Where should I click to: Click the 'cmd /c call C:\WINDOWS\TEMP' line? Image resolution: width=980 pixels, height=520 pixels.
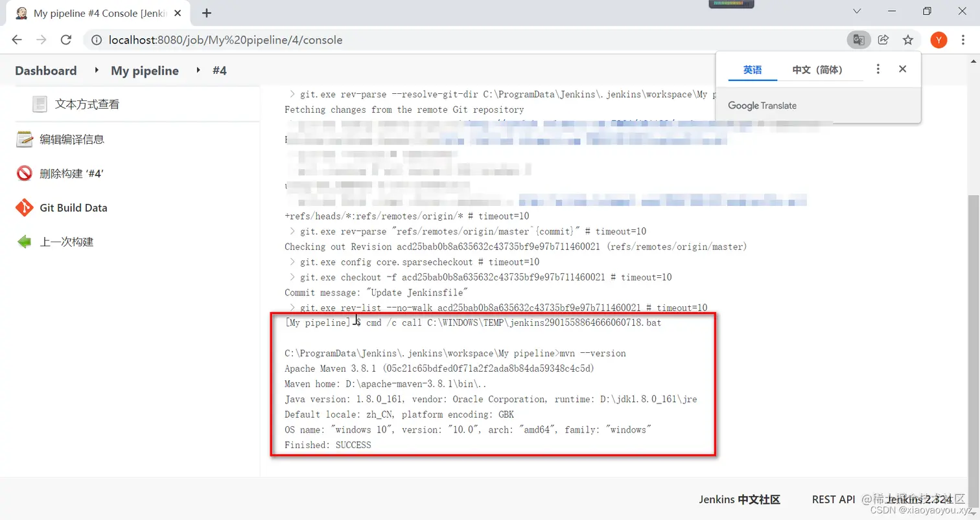tap(473, 322)
